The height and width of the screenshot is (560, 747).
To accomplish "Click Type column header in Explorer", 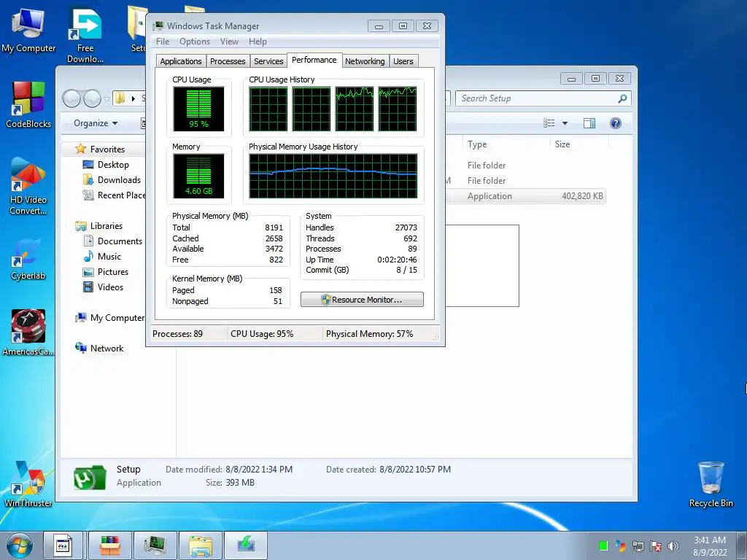I will (x=506, y=144).
